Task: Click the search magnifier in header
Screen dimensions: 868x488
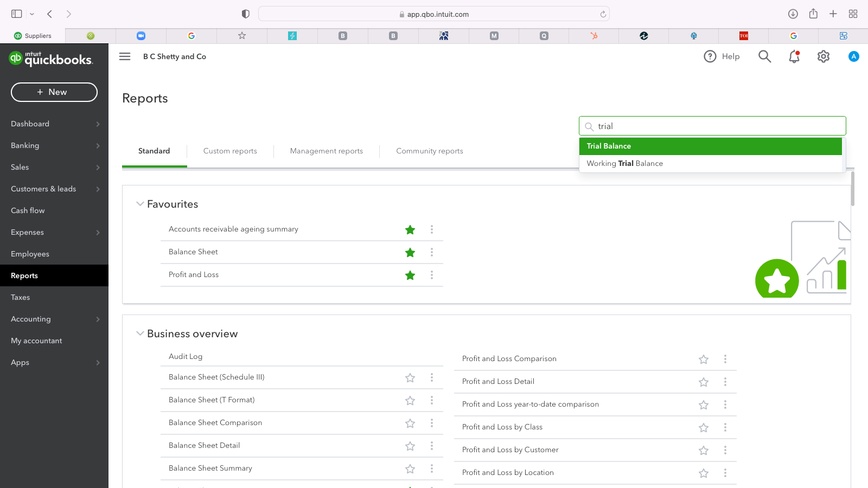Action: [764, 56]
